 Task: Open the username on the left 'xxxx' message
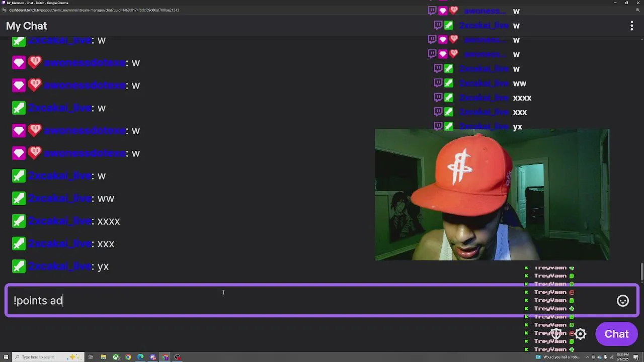pos(60,221)
